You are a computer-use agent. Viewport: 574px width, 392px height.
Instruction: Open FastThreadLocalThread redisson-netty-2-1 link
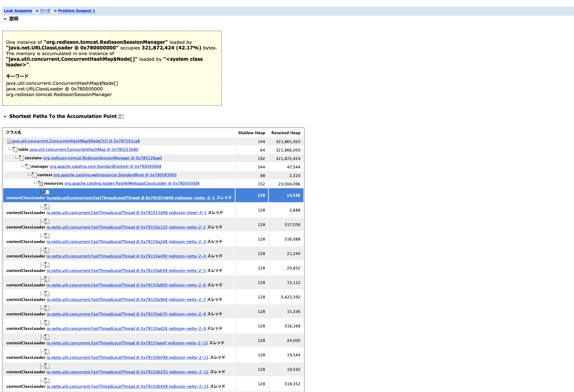[x=131, y=198]
